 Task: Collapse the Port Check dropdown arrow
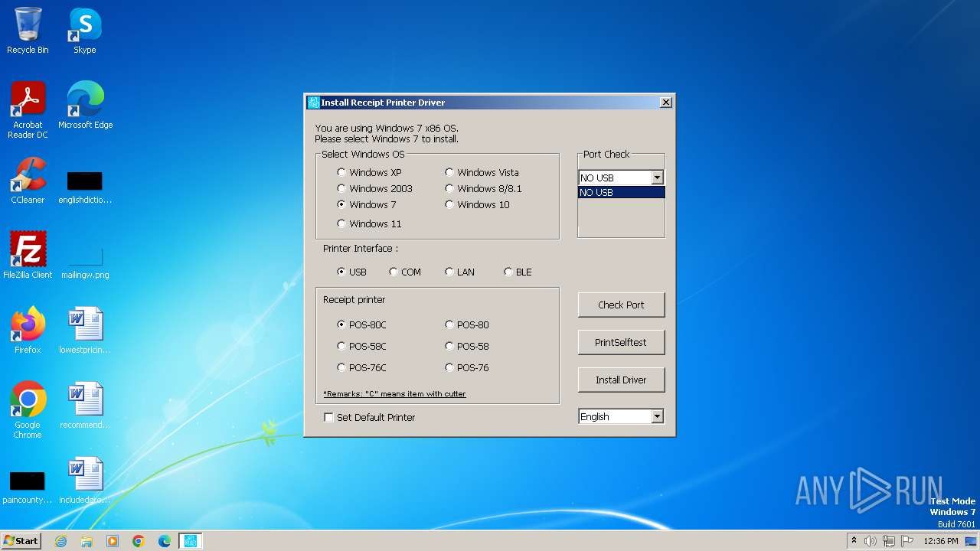pos(657,178)
